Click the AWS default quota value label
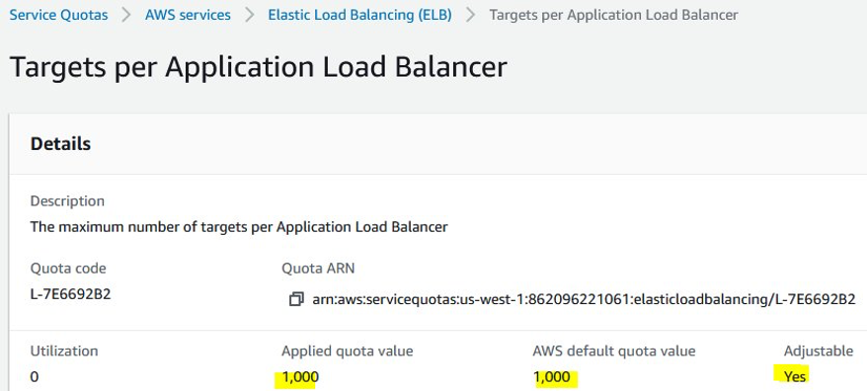 [614, 352]
